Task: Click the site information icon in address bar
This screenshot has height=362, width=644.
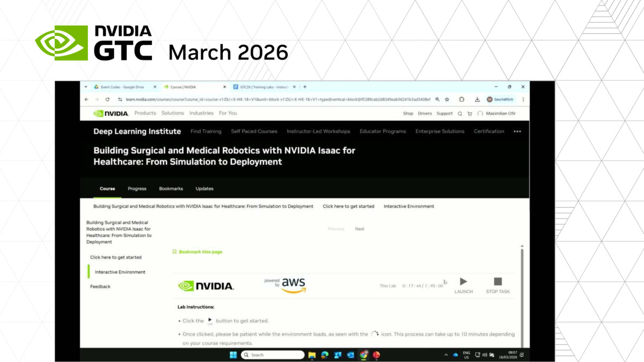Action: (x=120, y=99)
